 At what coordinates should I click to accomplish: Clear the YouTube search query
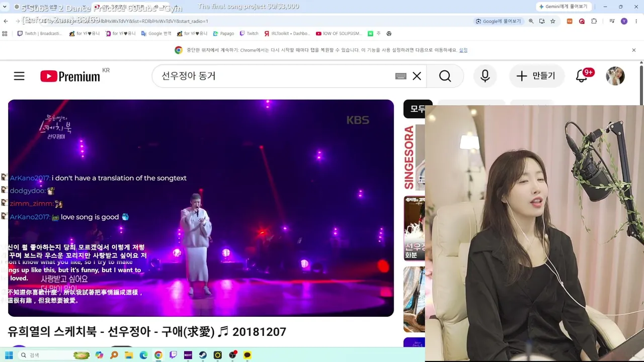pyautogui.click(x=417, y=76)
